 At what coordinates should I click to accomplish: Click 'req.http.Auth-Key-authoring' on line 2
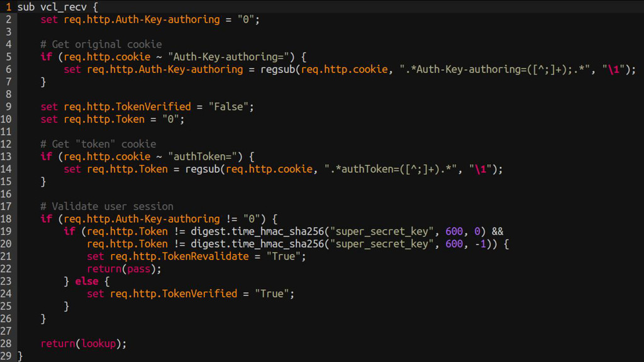click(142, 19)
